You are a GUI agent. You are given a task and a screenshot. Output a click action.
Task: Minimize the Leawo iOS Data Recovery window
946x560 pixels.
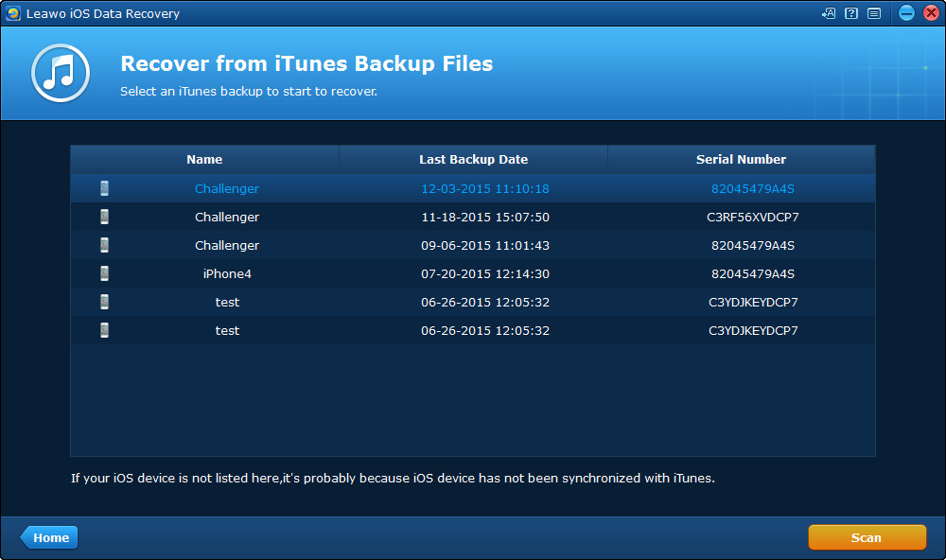906,12
